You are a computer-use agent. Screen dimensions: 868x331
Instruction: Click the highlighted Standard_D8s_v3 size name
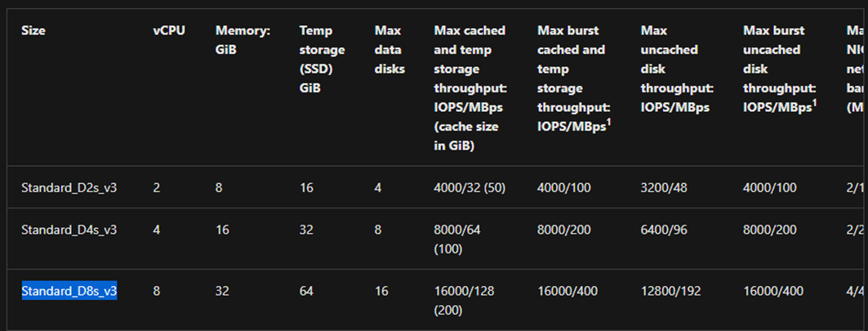click(69, 291)
